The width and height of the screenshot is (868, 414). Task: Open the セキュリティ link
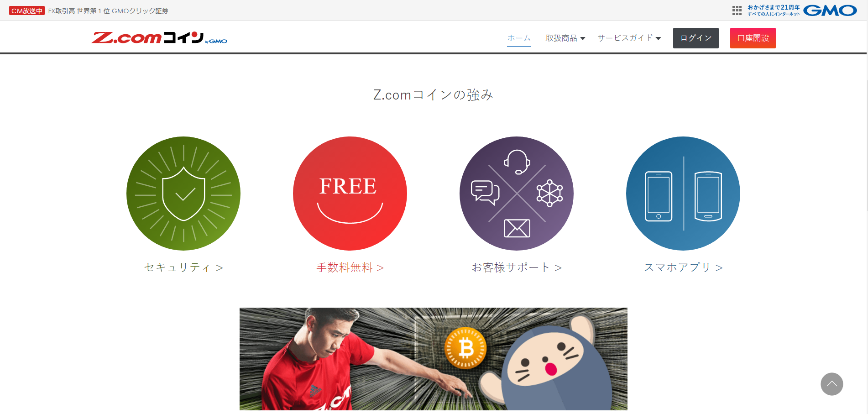[183, 267]
